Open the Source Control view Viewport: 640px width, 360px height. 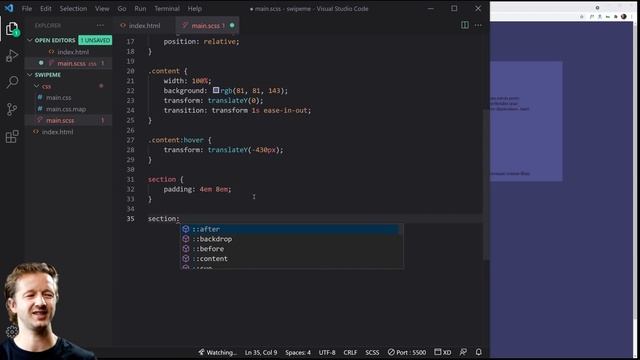(x=12, y=109)
